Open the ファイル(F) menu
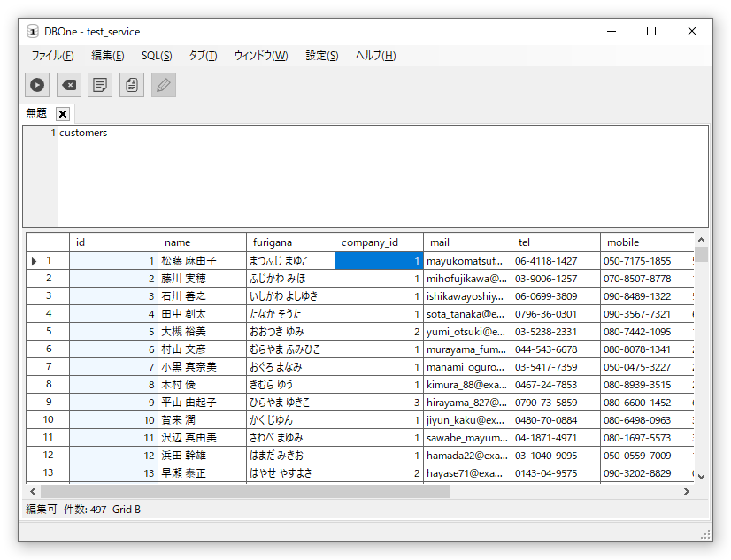731x560 pixels. 52,56
